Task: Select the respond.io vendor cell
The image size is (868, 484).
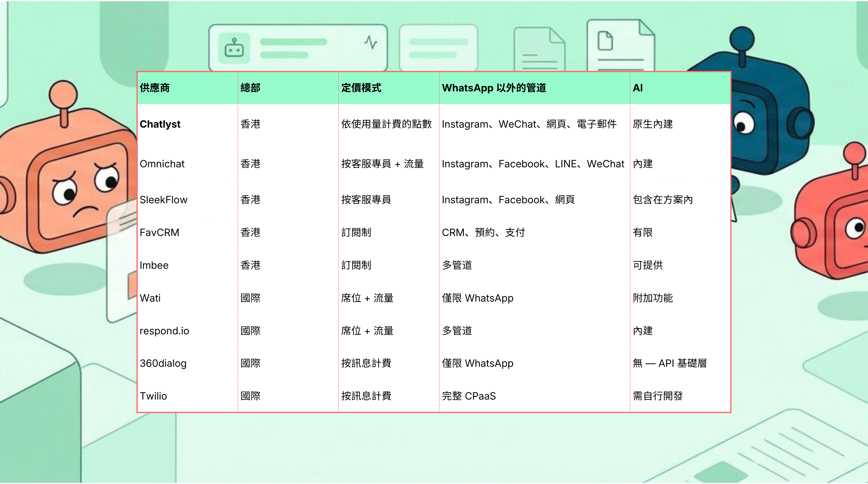Action: pyautogui.click(x=187, y=331)
